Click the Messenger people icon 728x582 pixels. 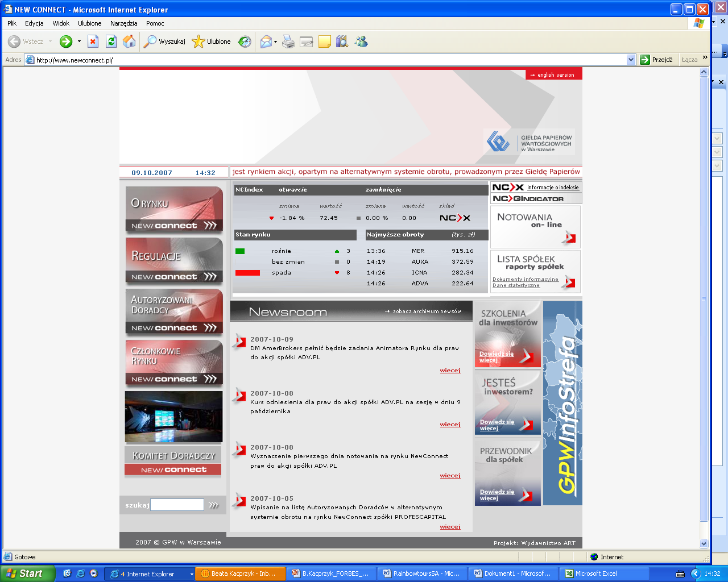361,41
